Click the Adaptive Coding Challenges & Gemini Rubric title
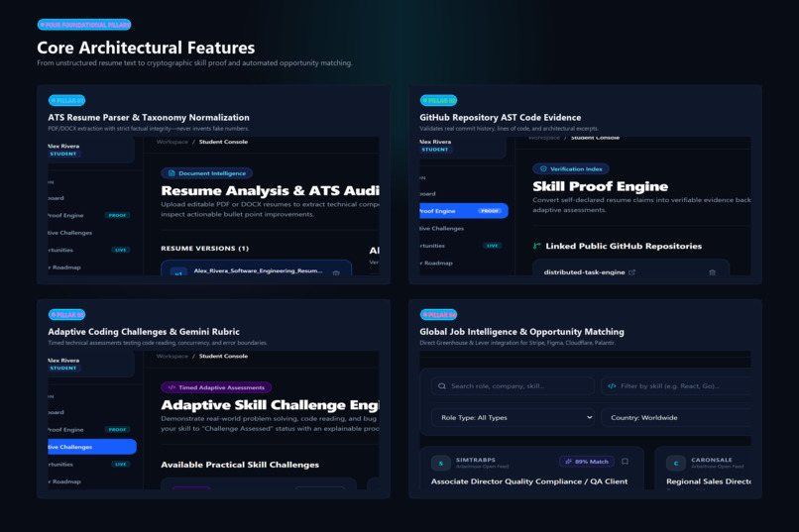 coord(144,332)
